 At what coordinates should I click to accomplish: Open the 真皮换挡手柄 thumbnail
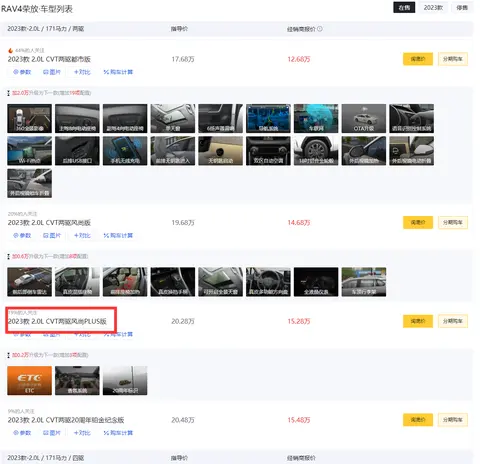(x=173, y=282)
